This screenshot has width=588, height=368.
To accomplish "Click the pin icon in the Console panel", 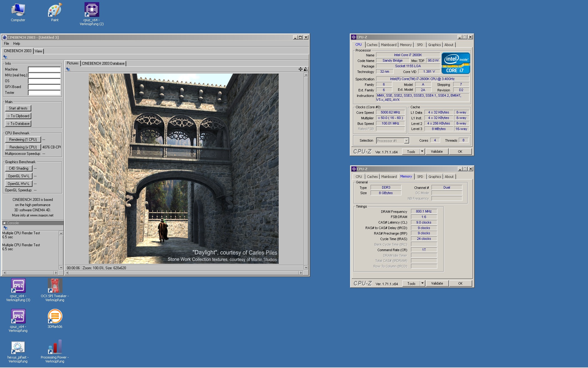I will click(x=5, y=228).
